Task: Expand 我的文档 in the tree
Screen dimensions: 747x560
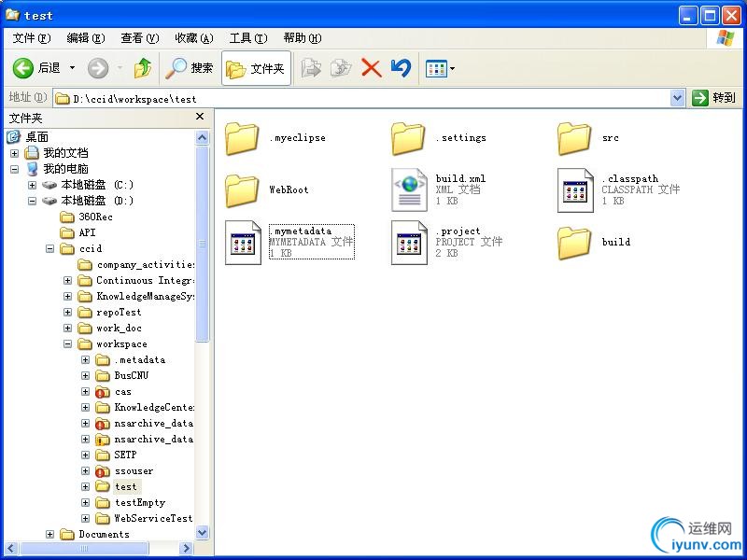Action: tap(14, 153)
